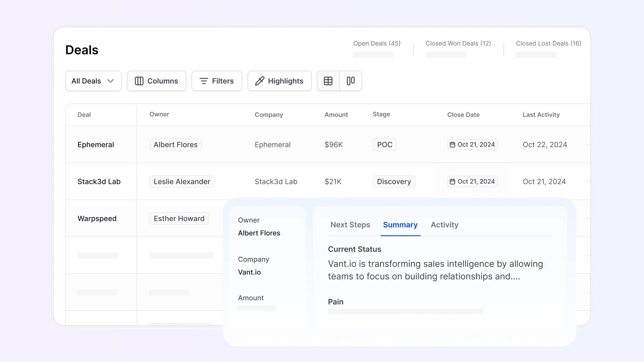Click the $21K amount cell
This screenshot has width=644, height=362.
click(x=333, y=181)
